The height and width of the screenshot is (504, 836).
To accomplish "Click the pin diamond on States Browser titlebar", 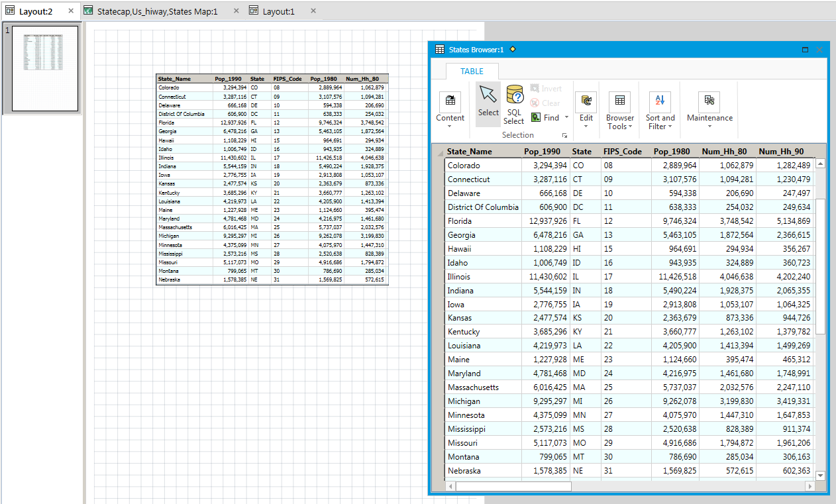I will 511,49.
